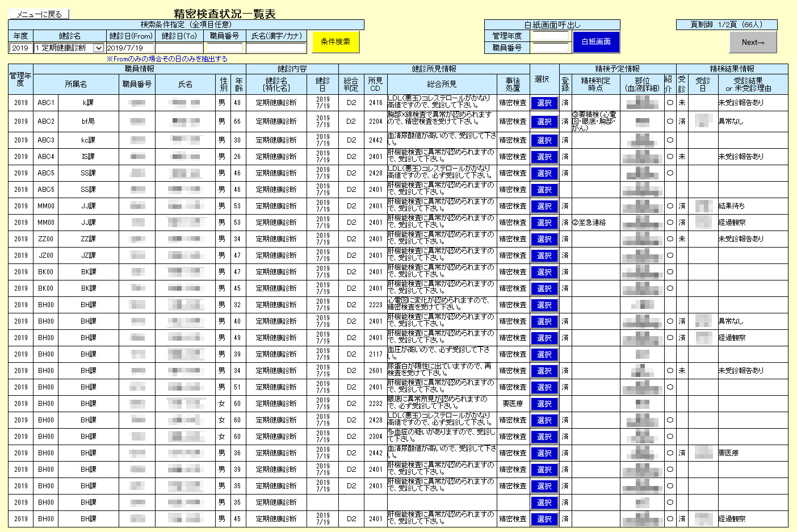This screenshot has height=532, width=797.
Task: Click the kc課 department cell
Action: pyautogui.click(x=89, y=140)
